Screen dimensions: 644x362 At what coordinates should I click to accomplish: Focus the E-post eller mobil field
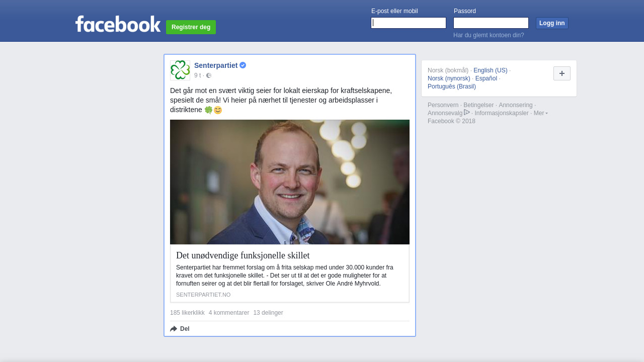[x=409, y=23]
